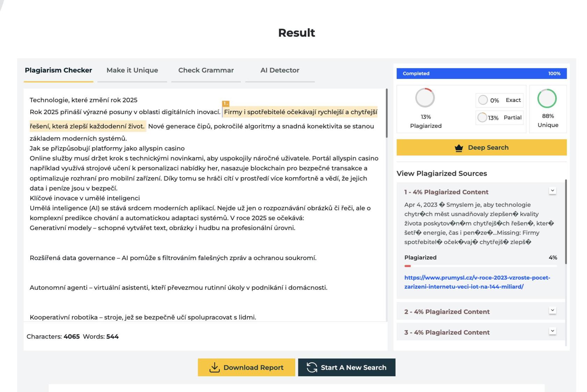
Task: Click the download arrow icon
Action: coord(214,367)
